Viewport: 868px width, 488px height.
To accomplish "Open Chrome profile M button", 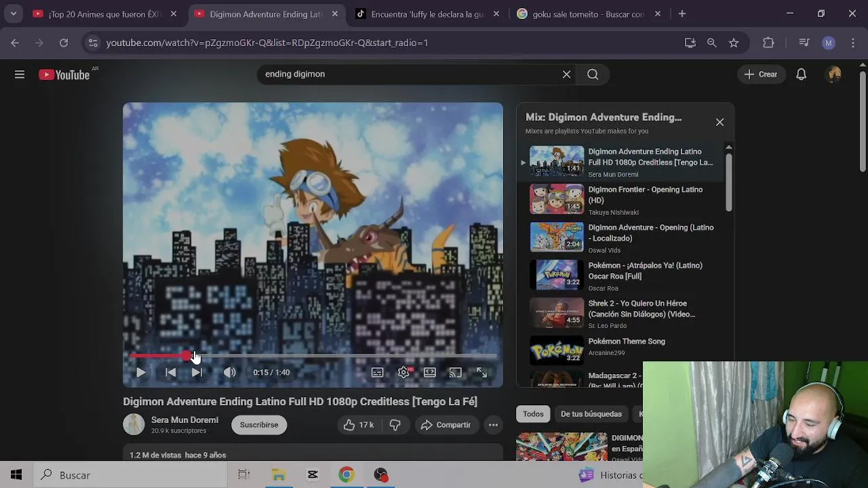I will pos(828,43).
